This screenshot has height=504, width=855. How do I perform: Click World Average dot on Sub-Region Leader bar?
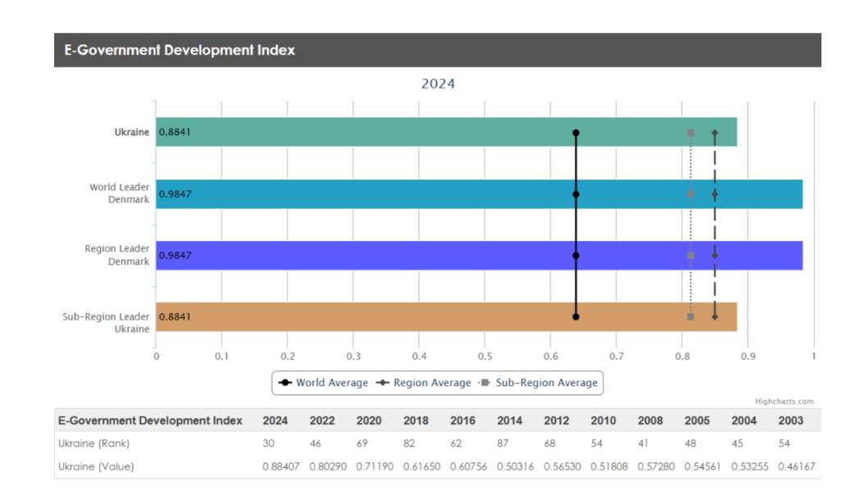point(576,316)
